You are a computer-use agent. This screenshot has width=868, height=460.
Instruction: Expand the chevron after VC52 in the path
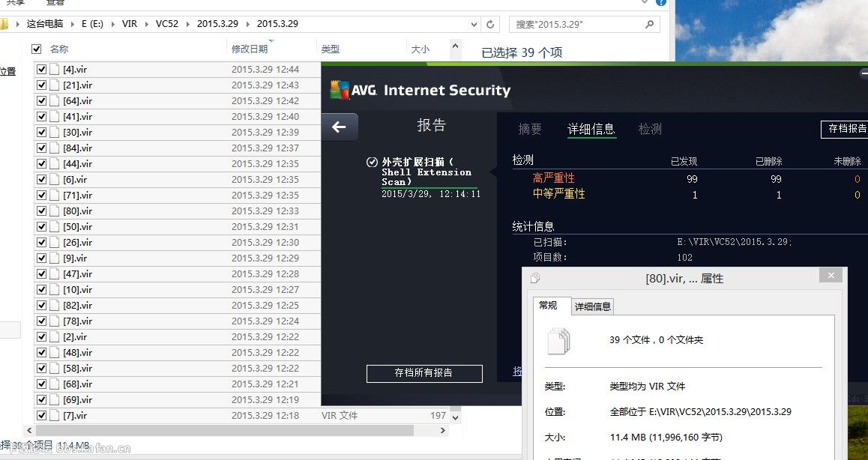click(187, 24)
